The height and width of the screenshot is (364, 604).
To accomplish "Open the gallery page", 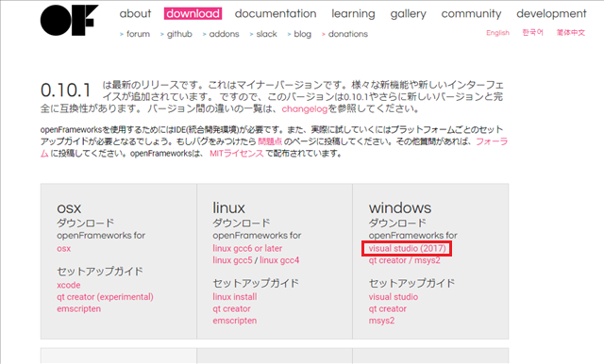I will (x=409, y=14).
